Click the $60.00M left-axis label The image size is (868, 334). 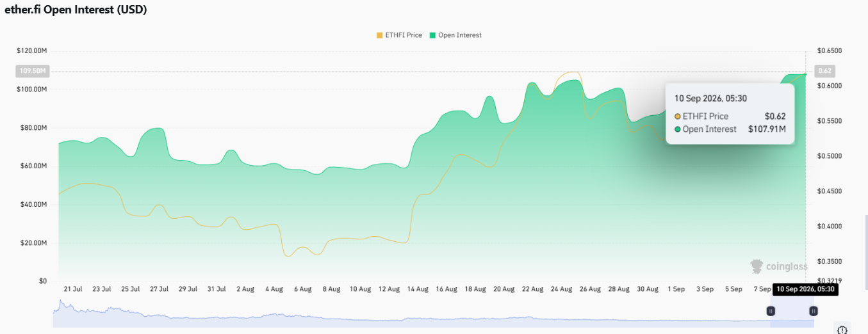34,166
